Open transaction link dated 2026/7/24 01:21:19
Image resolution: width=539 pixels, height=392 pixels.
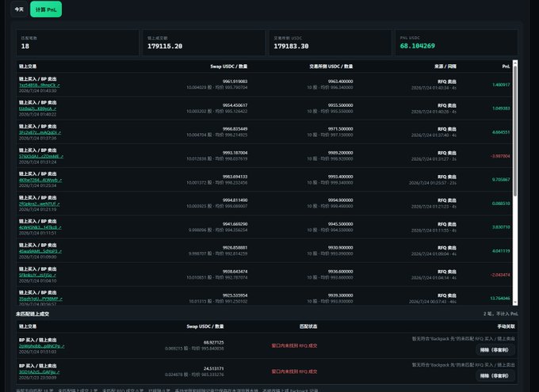[x=39, y=204]
